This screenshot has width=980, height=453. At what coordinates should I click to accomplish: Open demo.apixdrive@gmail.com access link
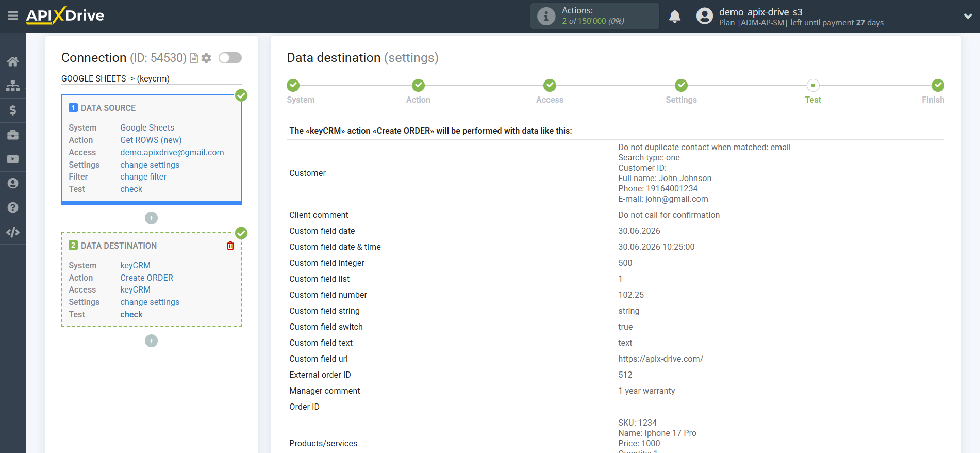[172, 152]
